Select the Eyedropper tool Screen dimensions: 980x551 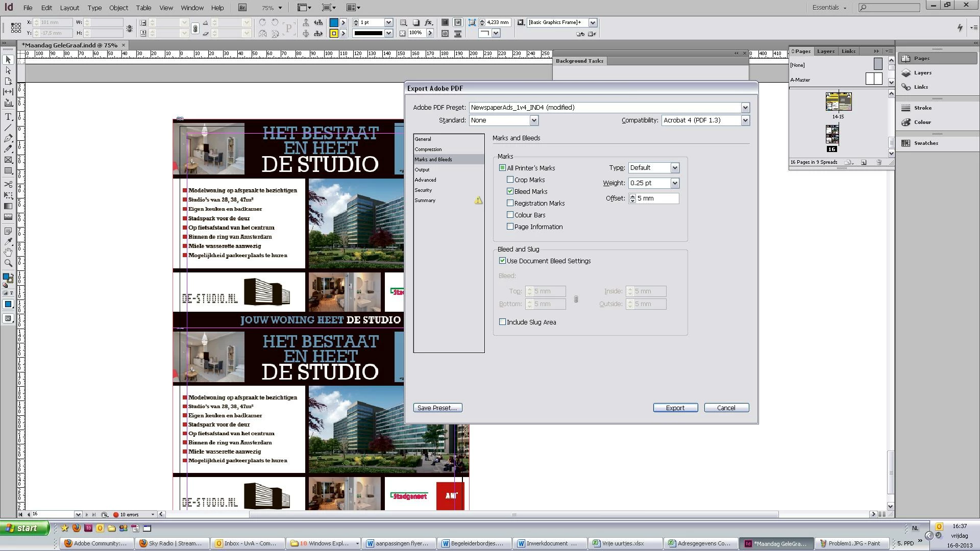(x=8, y=241)
